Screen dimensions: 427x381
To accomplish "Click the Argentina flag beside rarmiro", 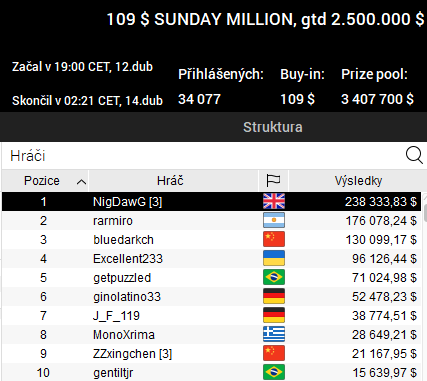I will [274, 220].
